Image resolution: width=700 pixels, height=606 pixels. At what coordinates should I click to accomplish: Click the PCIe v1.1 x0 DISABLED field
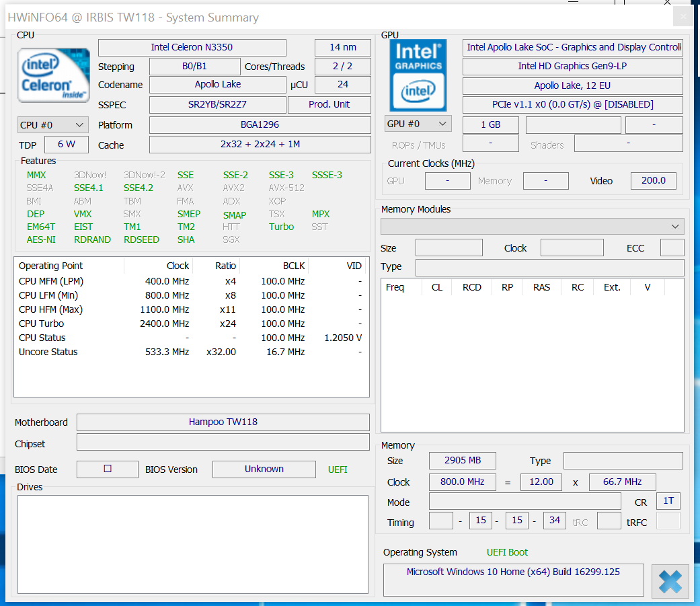coord(573,104)
